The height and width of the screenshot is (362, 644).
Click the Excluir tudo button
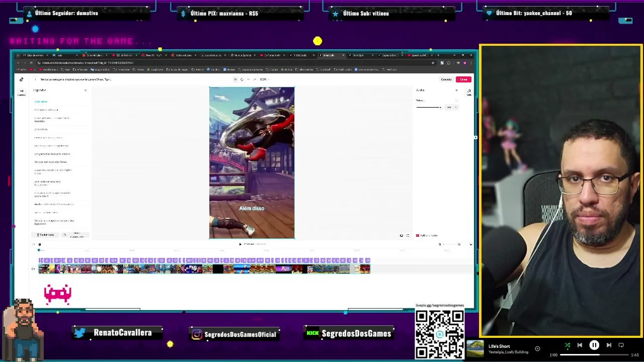pos(46,235)
